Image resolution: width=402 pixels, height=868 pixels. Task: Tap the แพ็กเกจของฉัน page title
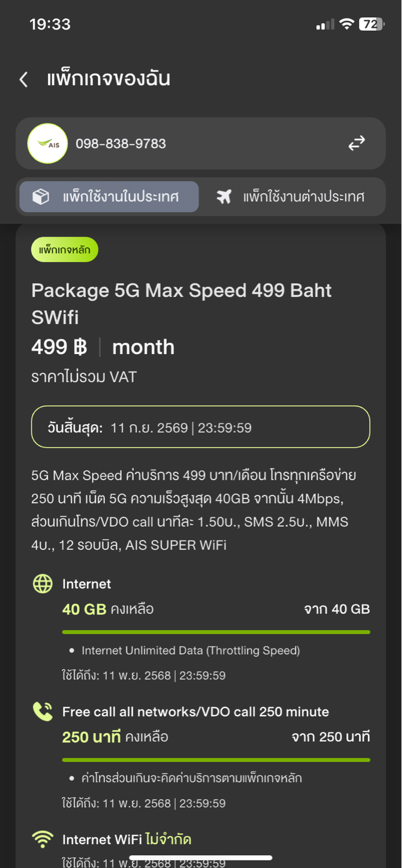(x=108, y=79)
